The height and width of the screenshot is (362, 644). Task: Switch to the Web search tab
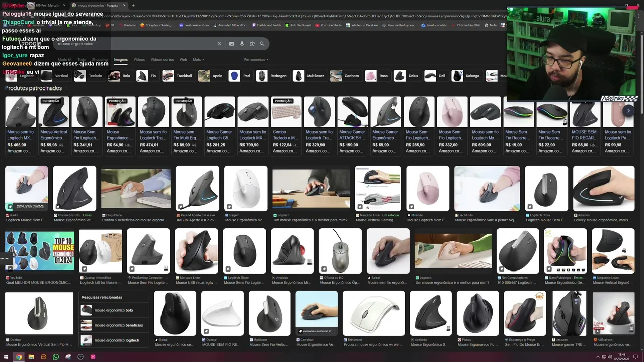pyautogui.click(x=183, y=60)
